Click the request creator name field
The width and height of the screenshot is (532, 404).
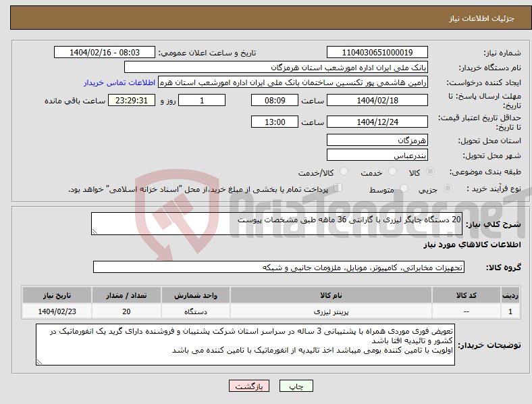coord(293,82)
